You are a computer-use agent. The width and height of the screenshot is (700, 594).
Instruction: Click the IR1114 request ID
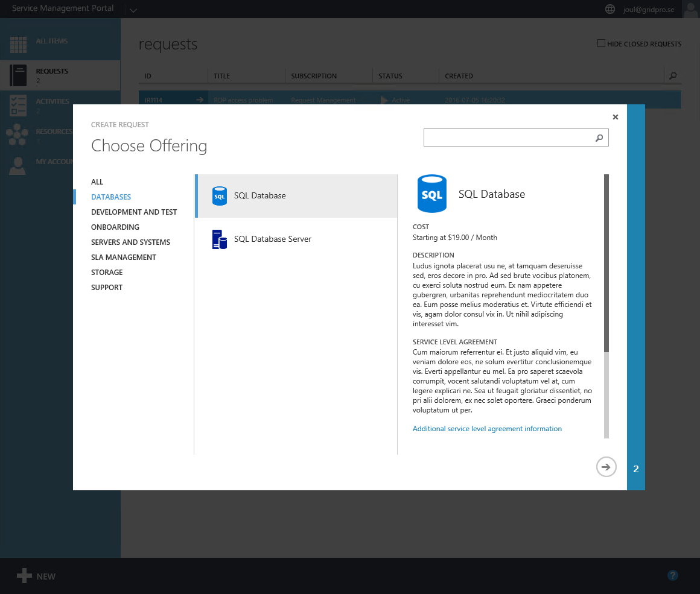pyautogui.click(x=153, y=101)
